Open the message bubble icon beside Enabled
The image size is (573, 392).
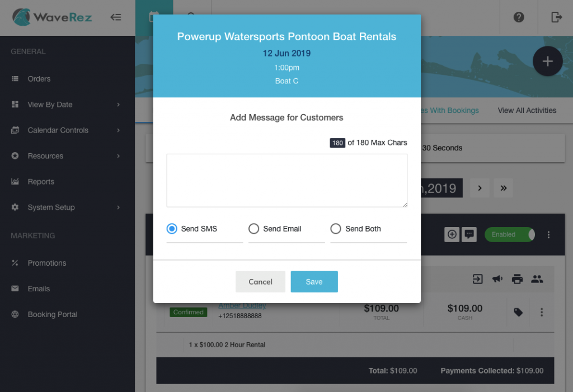point(469,234)
